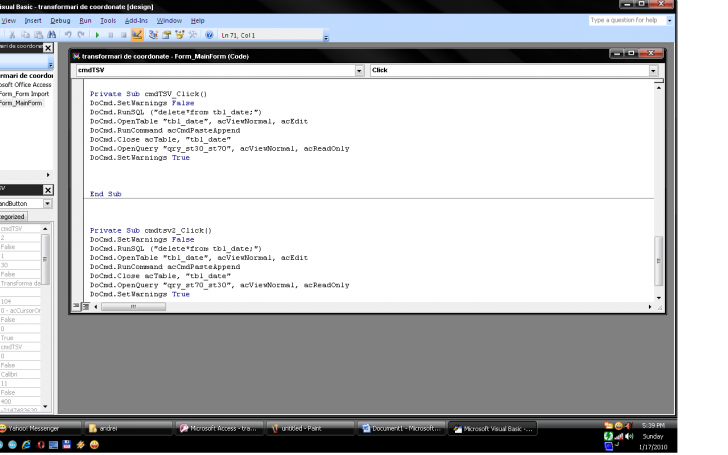The width and height of the screenshot is (728, 455).
Task: Click the 'Private Sub cmdTSV_Click()' code line
Action: click(x=149, y=94)
